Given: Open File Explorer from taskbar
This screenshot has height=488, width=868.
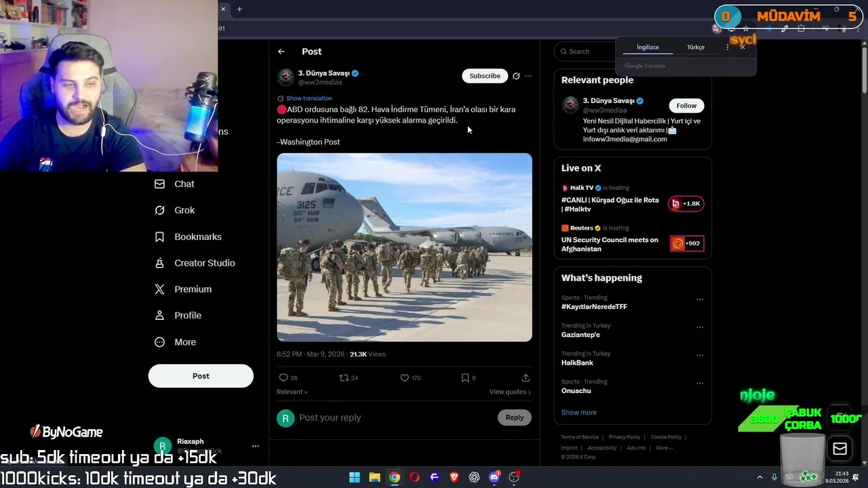Looking at the screenshot, I should click(374, 477).
